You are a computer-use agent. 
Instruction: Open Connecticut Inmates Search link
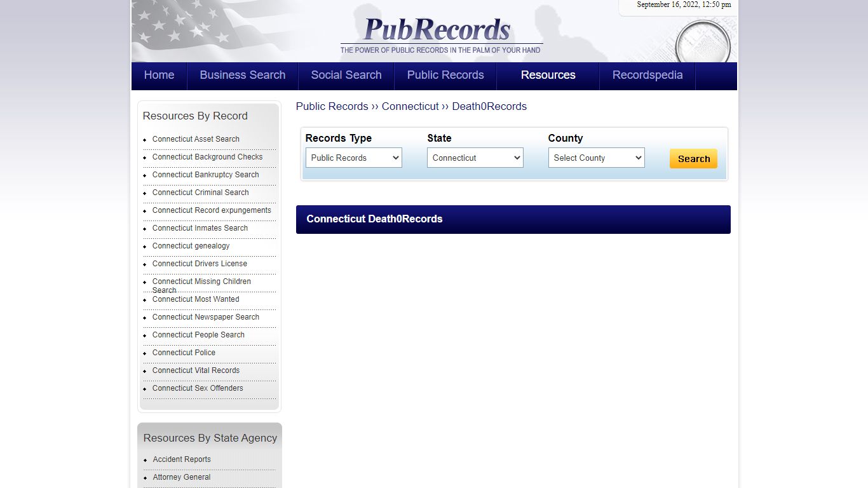(x=200, y=228)
